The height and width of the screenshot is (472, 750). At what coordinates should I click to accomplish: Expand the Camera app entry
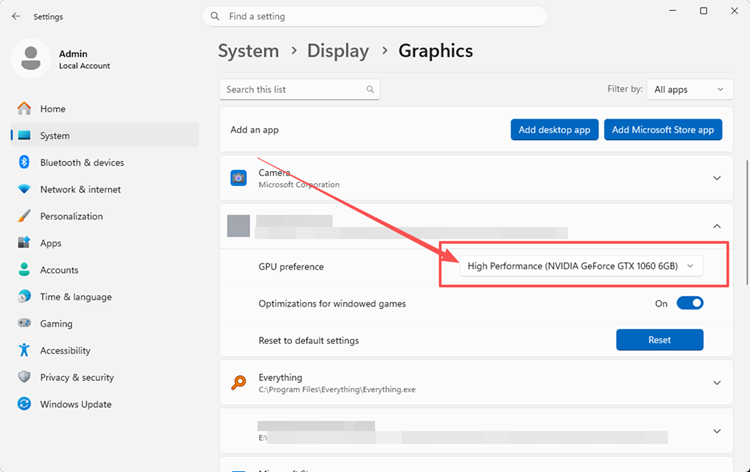(717, 178)
